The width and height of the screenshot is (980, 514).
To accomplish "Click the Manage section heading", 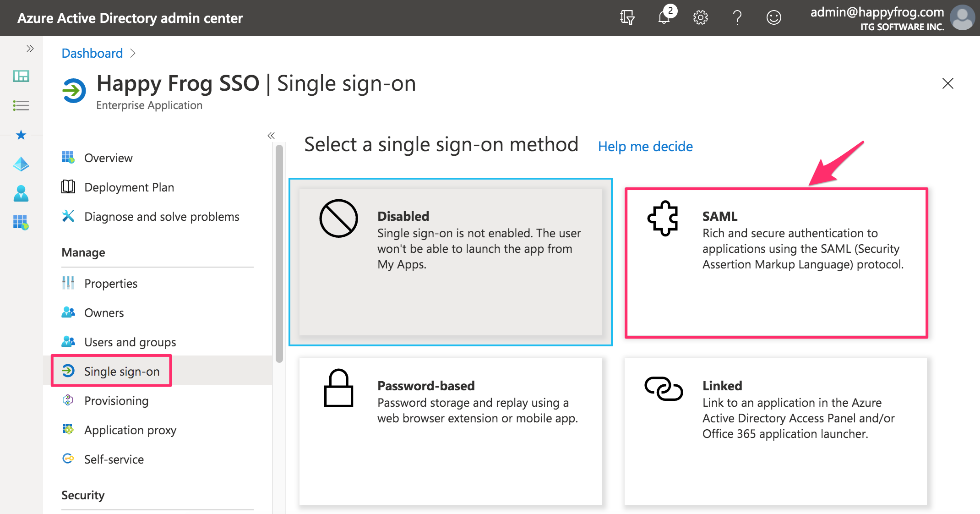I will click(83, 252).
